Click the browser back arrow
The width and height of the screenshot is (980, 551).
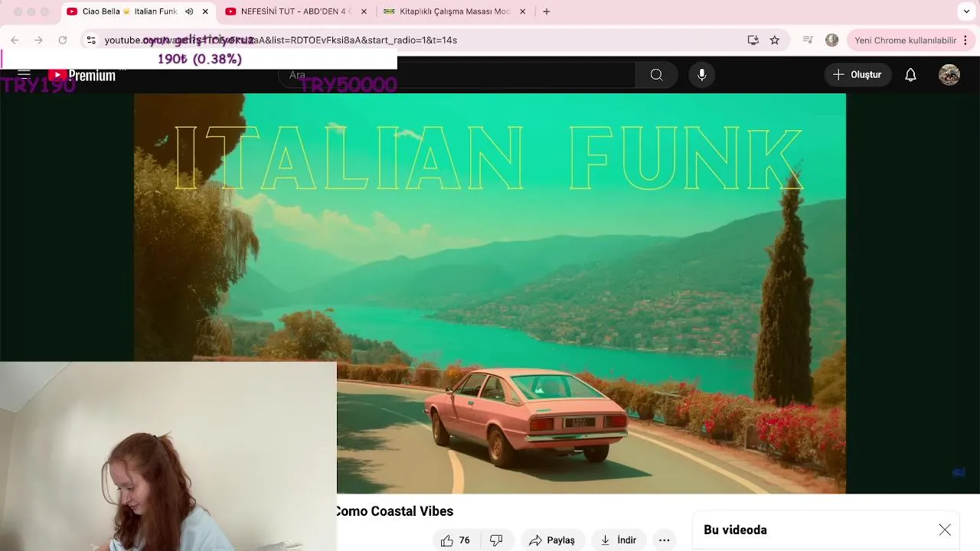(x=15, y=40)
